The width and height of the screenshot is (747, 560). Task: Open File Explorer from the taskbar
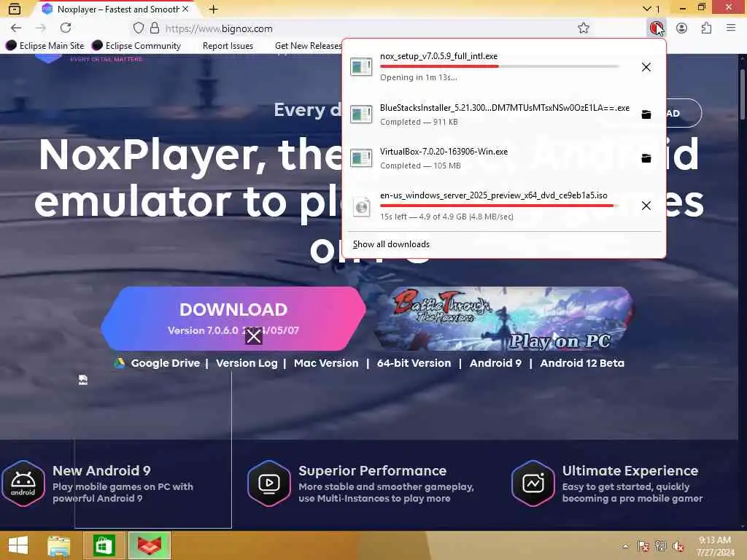[x=58, y=545]
